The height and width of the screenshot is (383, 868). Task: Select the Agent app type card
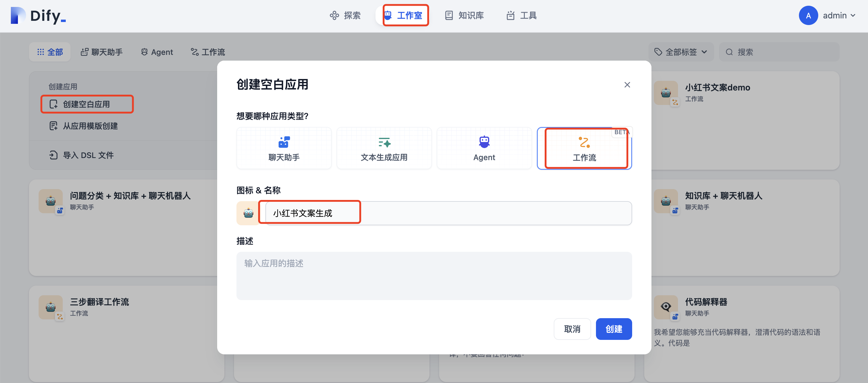(484, 148)
